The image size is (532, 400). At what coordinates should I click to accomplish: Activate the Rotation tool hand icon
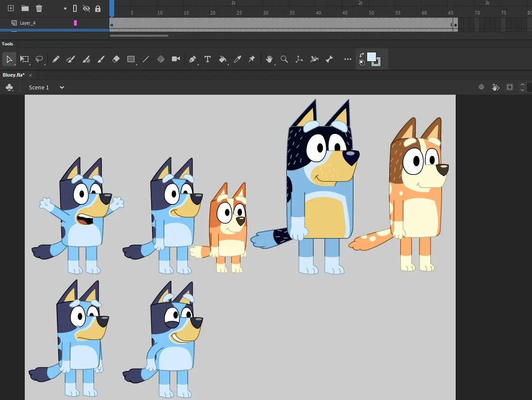pos(495,87)
